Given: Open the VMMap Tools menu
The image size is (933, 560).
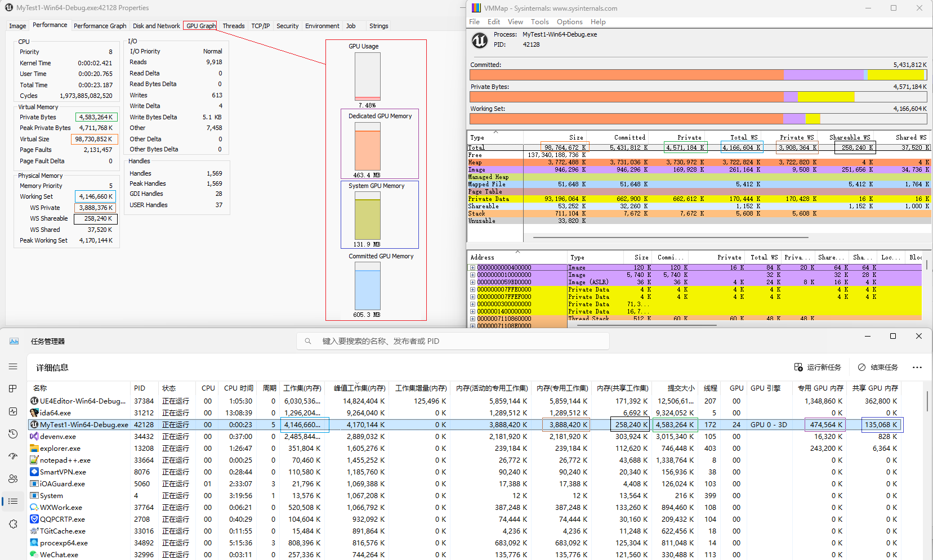Looking at the screenshot, I should pos(539,22).
